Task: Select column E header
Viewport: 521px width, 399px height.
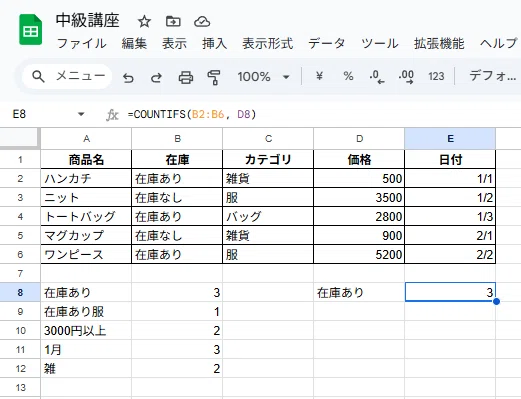Action: pos(450,139)
